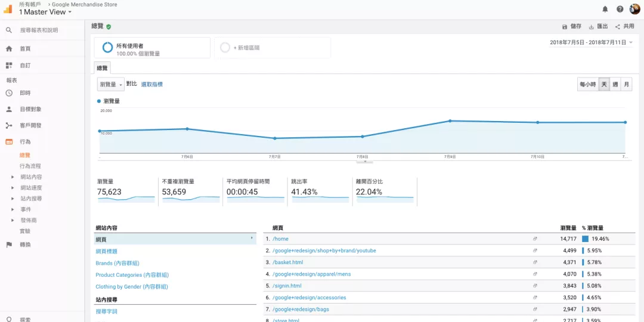Click the Google Analytics logo icon
This screenshot has width=644, height=322.
[x=8, y=8]
